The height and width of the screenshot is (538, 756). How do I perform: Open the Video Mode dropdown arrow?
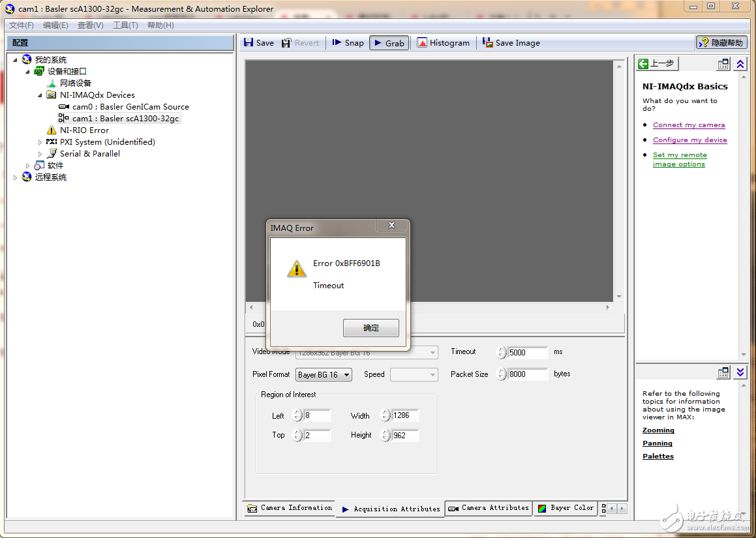432,353
